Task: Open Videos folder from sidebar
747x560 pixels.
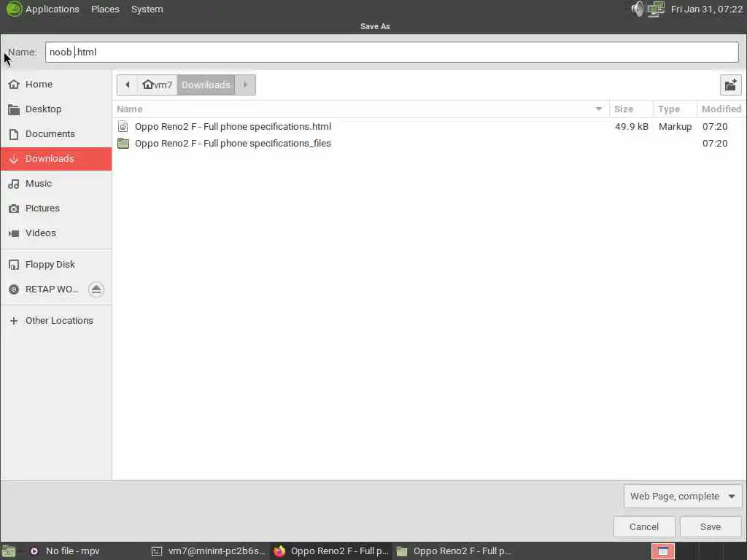Action: click(x=56, y=233)
